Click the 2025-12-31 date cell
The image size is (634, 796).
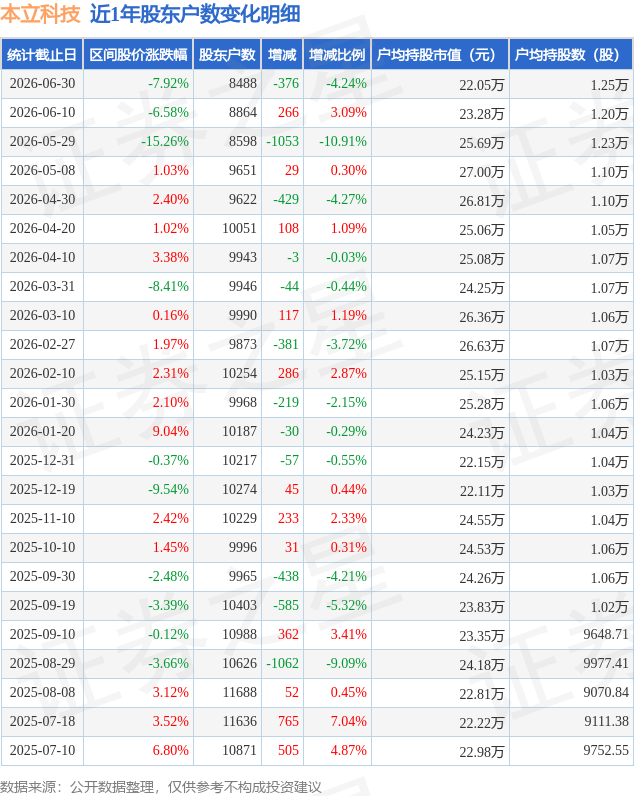[x=42, y=460]
